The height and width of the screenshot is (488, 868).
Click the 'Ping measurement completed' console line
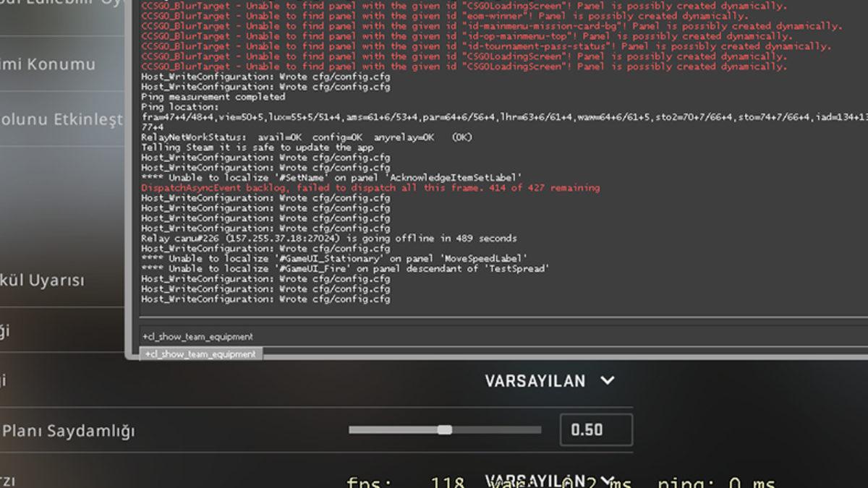[x=213, y=97]
